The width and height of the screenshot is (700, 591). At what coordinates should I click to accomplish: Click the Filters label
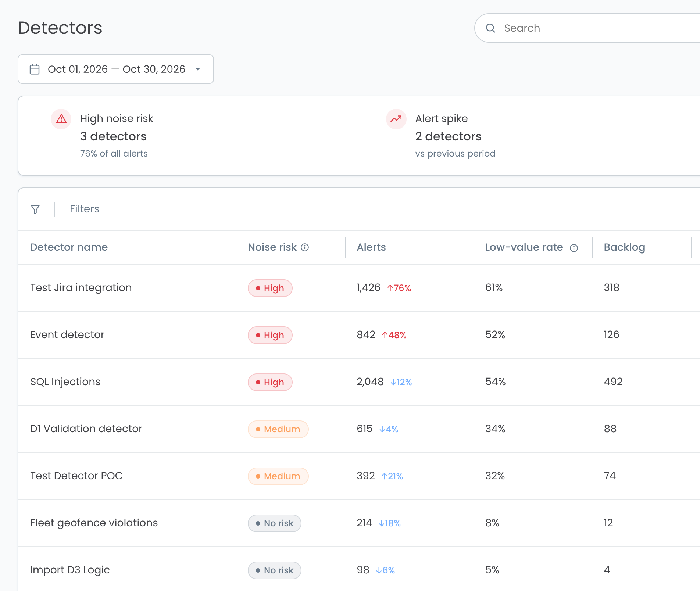pos(85,209)
